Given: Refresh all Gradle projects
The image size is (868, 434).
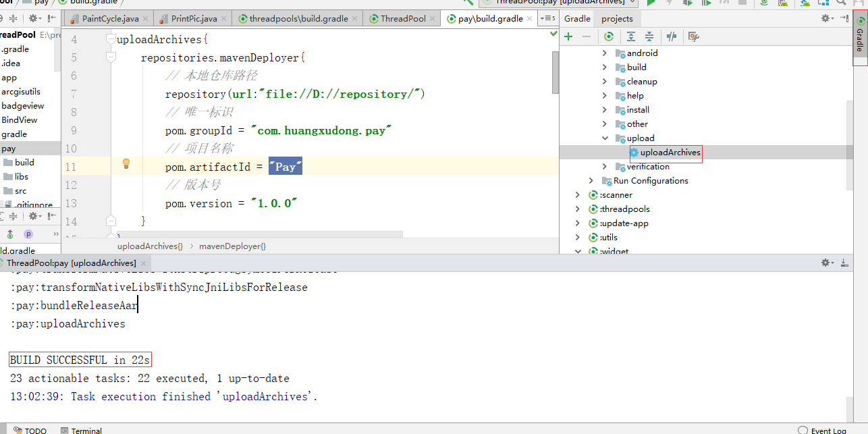Looking at the screenshot, I should 609,36.
